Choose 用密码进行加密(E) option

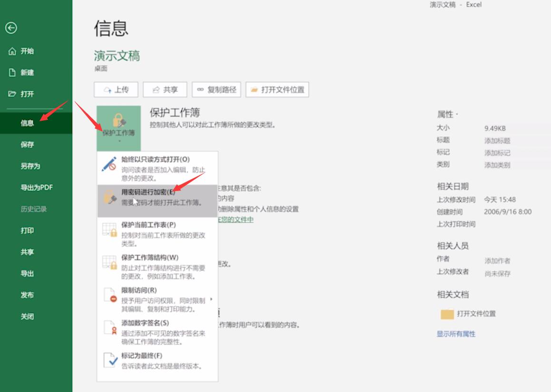(x=157, y=201)
